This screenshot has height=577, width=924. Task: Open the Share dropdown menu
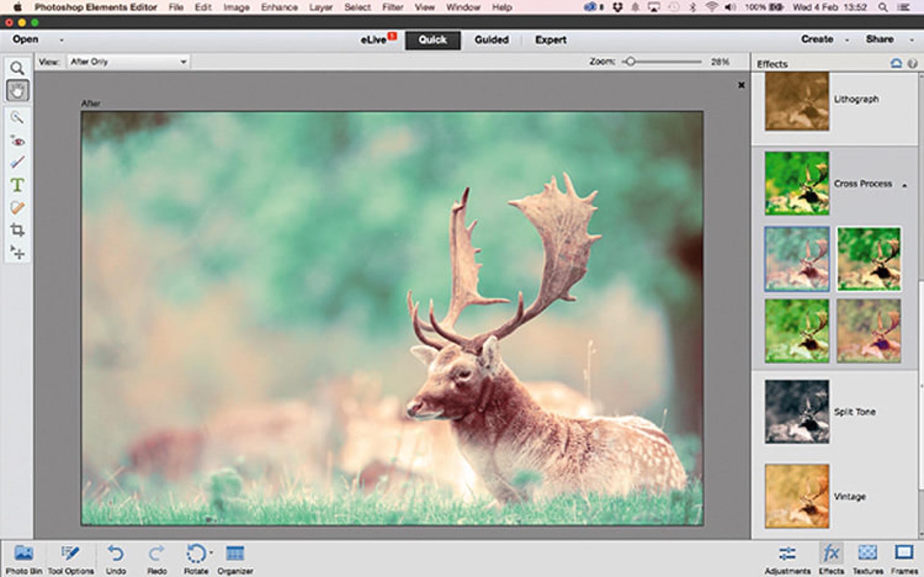(911, 40)
